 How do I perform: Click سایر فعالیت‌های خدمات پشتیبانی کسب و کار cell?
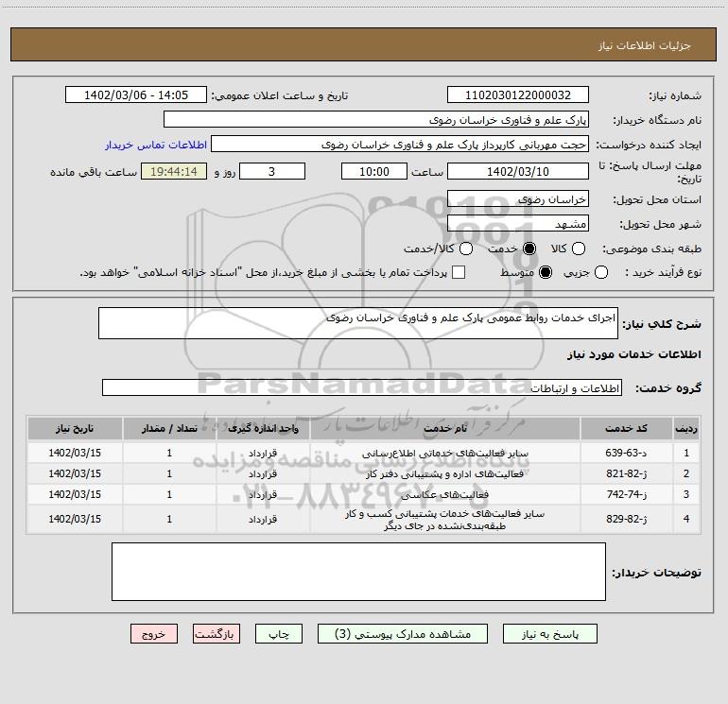pyautogui.click(x=444, y=520)
